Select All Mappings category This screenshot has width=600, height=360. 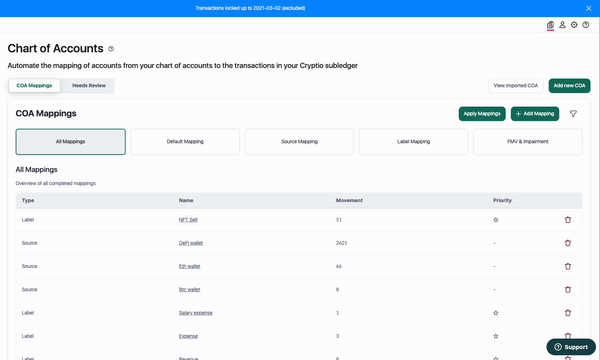pos(70,142)
